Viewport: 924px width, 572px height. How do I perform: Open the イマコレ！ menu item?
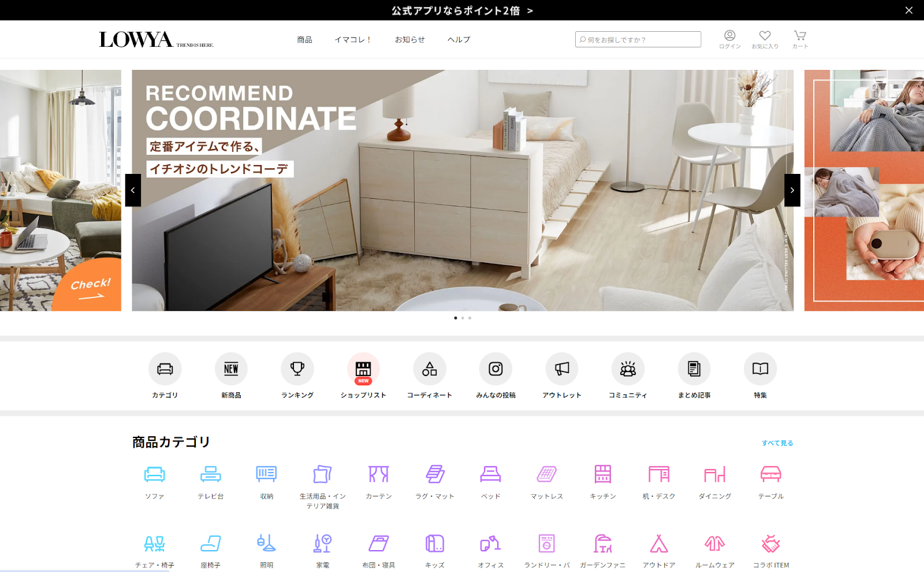[x=353, y=39]
